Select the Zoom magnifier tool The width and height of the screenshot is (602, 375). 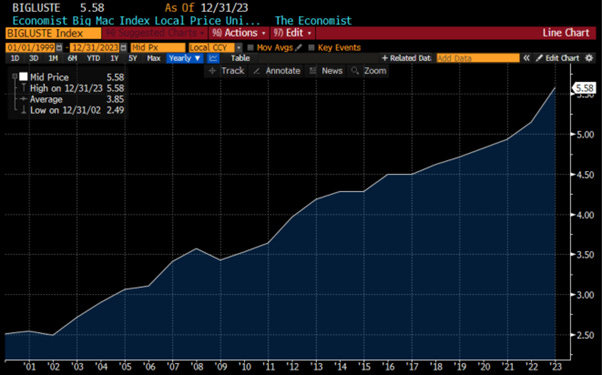click(369, 71)
